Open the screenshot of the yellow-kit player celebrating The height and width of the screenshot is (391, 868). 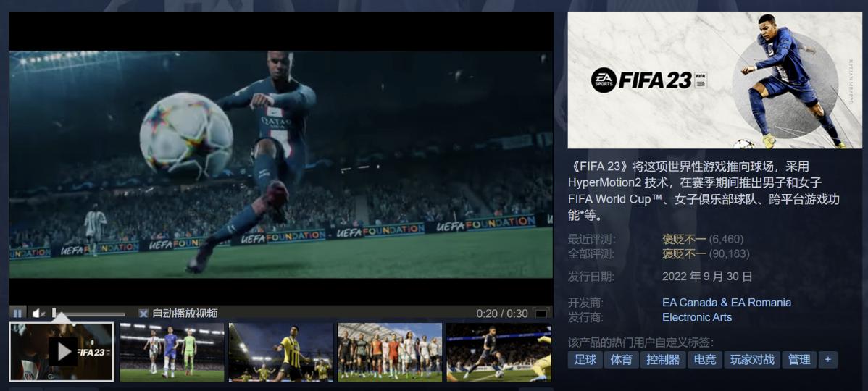(281, 353)
